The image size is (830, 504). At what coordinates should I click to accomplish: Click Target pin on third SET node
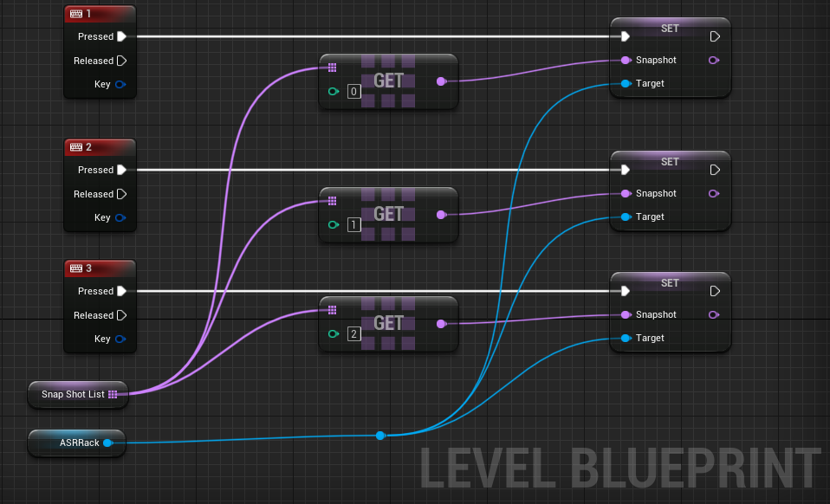(626, 338)
